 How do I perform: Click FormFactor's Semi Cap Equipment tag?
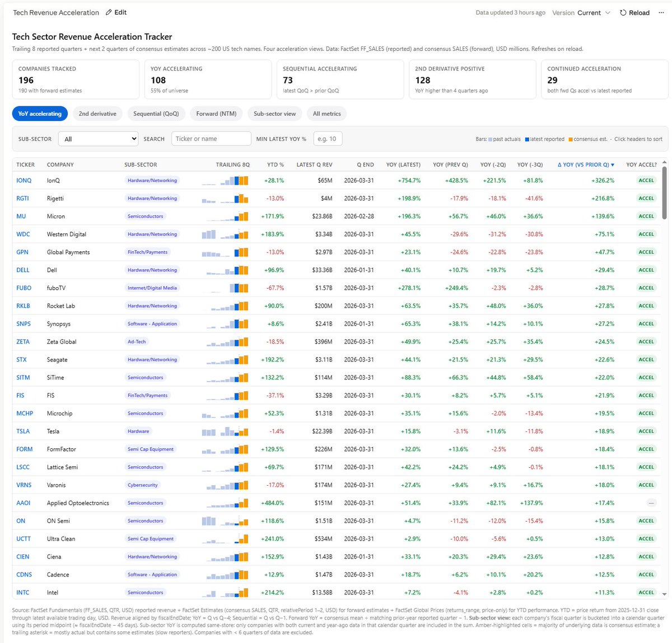coord(150,449)
